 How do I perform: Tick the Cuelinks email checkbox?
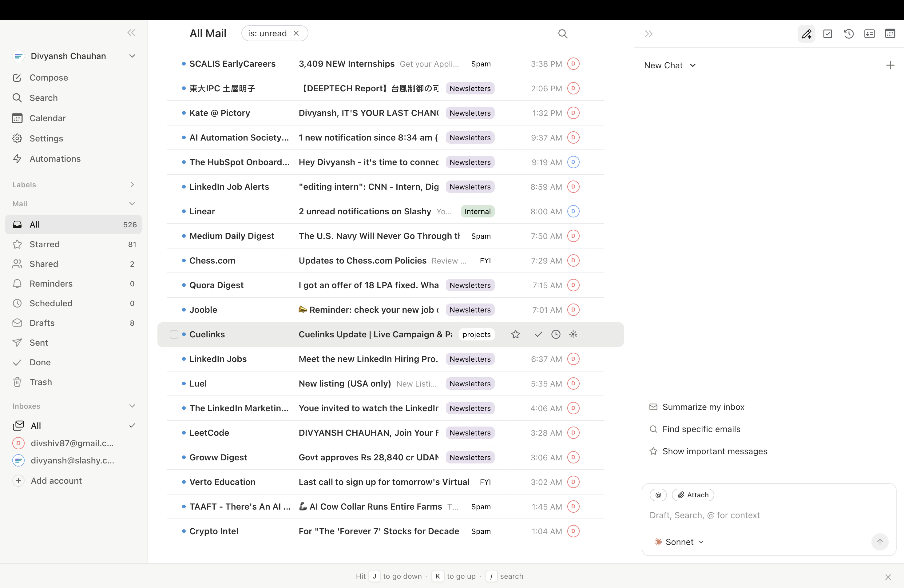pyautogui.click(x=174, y=334)
